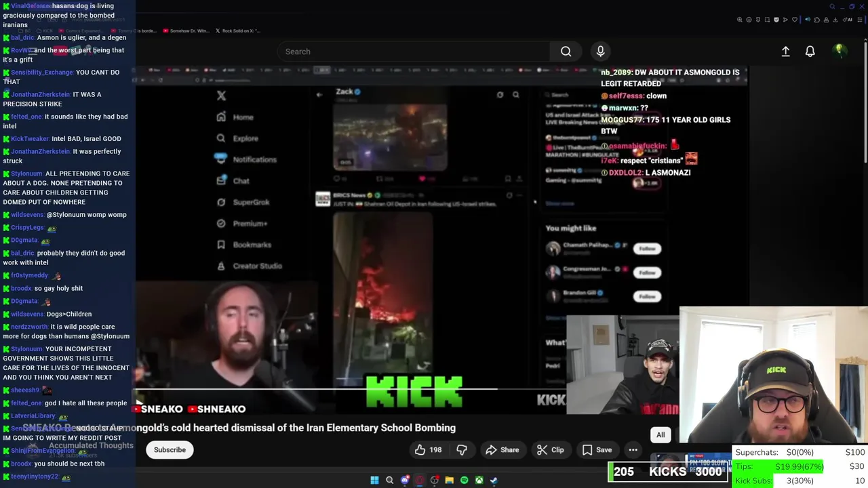Click chat username 'fr0stymeddy'
The image size is (868, 488).
(29, 275)
